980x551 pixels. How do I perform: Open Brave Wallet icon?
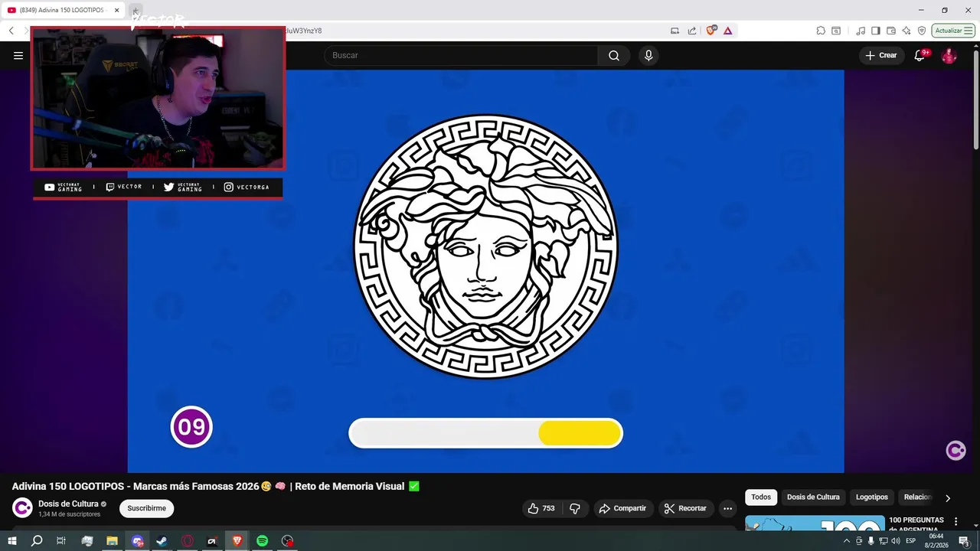point(891,31)
